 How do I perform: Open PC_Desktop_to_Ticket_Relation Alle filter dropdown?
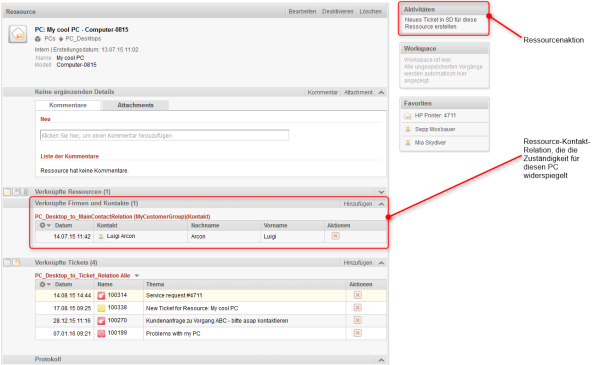click(137, 275)
